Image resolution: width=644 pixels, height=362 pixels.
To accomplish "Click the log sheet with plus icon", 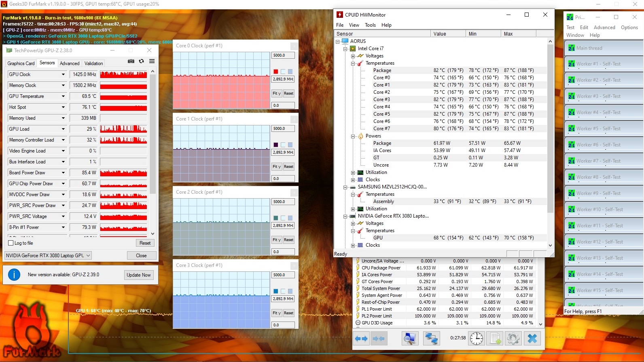I will click(x=495, y=339).
